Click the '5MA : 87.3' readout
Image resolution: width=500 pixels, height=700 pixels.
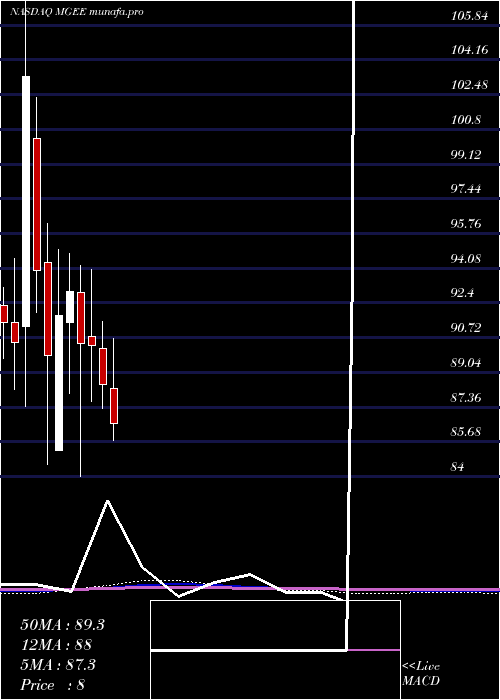tap(58, 665)
